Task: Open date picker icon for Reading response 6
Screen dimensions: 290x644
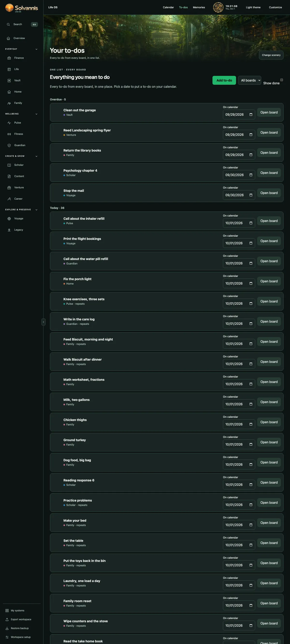Action: point(251,484)
